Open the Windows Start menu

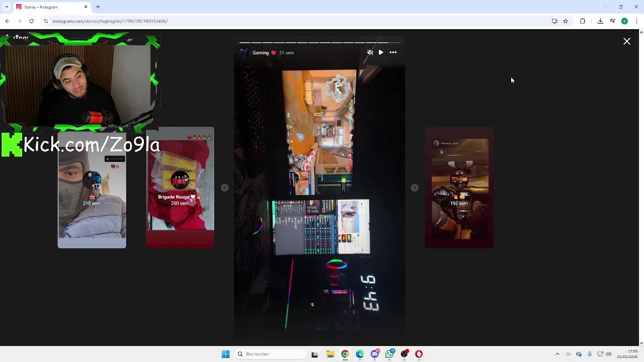click(225, 354)
